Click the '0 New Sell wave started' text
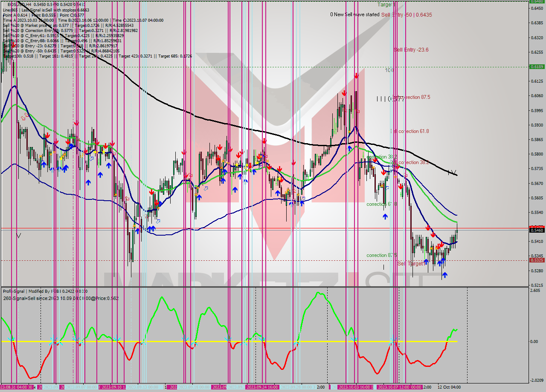546x392 pixels. 354,14
